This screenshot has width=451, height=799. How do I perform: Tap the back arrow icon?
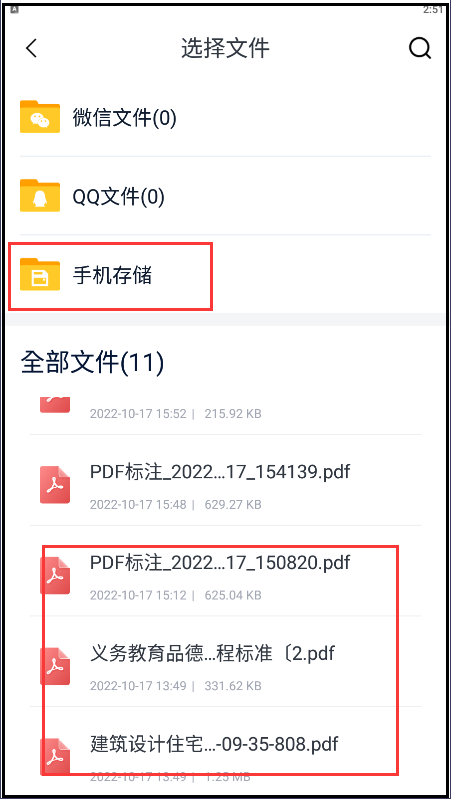[x=32, y=48]
